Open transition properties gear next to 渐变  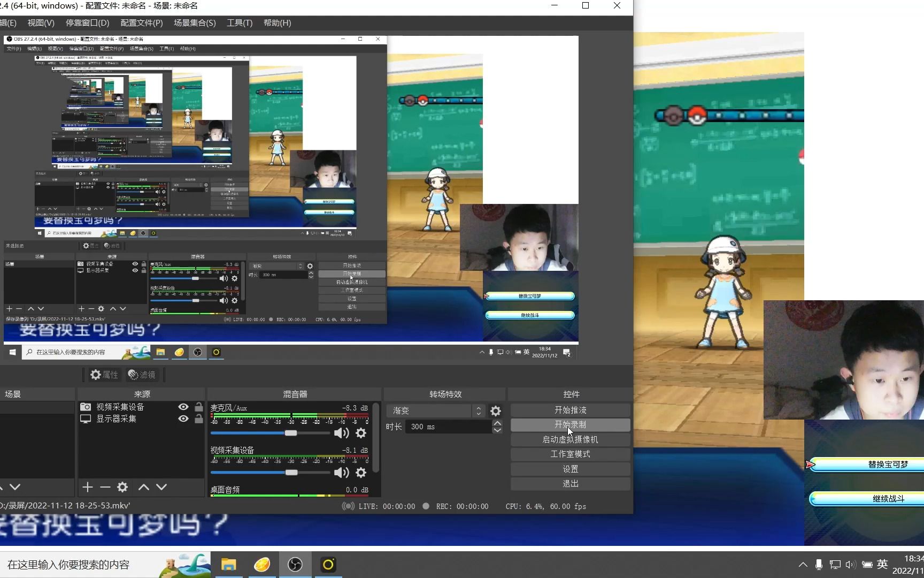coord(496,410)
